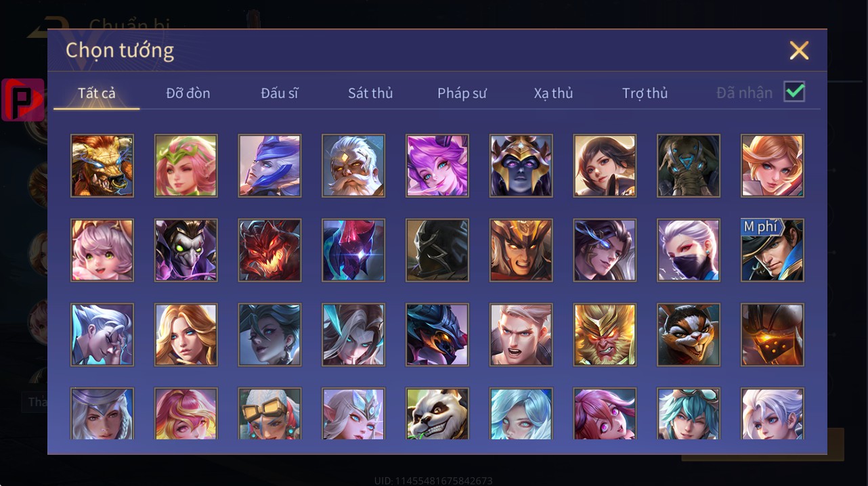868x486 pixels.
Task: Pick the hero with goggles on head
Action: (x=269, y=414)
